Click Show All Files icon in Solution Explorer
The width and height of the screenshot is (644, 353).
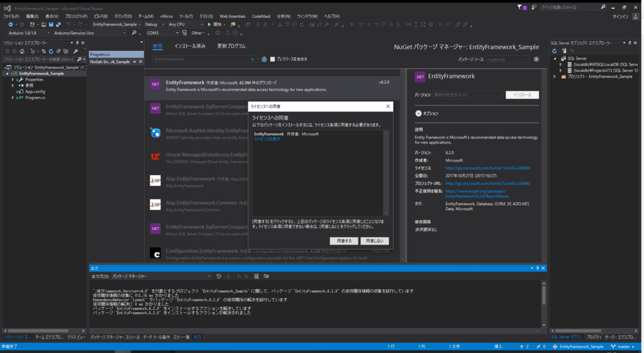pos(65,52)
